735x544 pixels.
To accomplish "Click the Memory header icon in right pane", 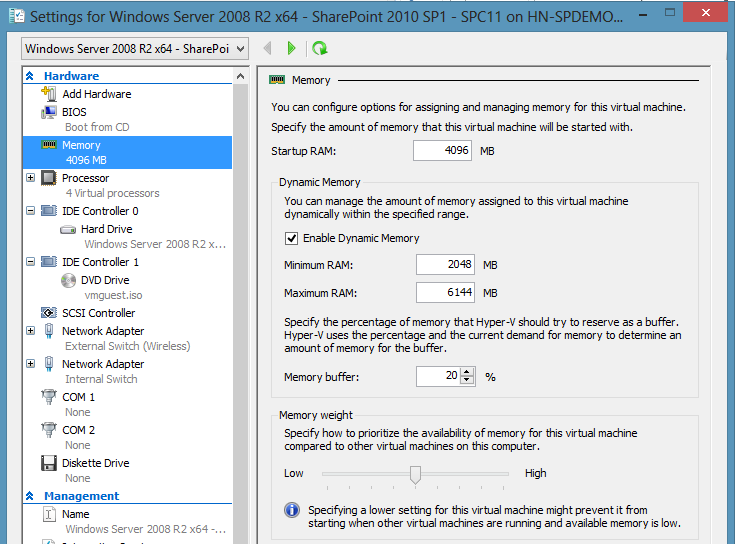I will coord(277,80).
